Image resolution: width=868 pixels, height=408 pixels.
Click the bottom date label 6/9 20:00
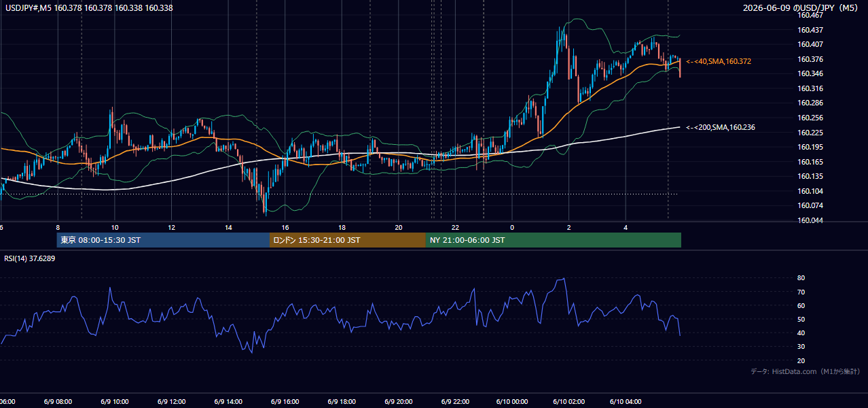(x=399, y=401)
